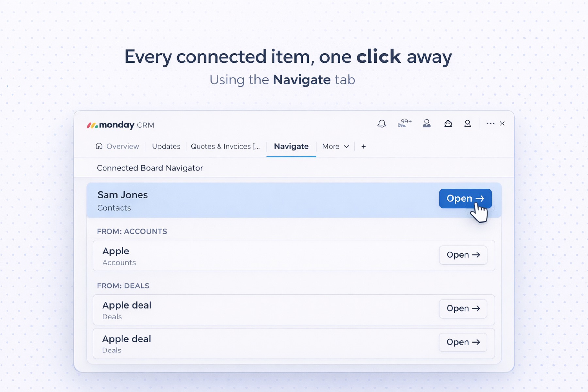Click the Contacts label under Sam Jones
588x392 pixels.
(114, 208)
